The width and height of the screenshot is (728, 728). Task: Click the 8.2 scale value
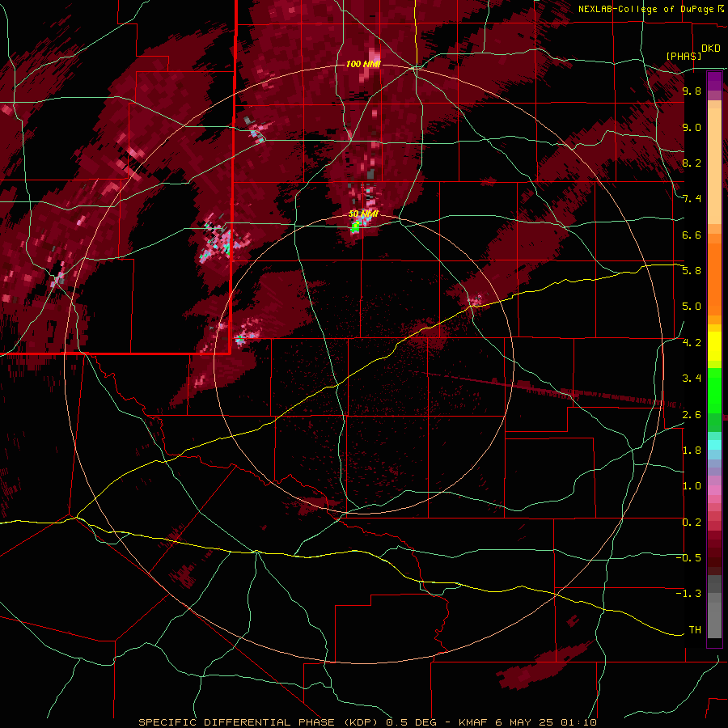(x=692, y=163)
